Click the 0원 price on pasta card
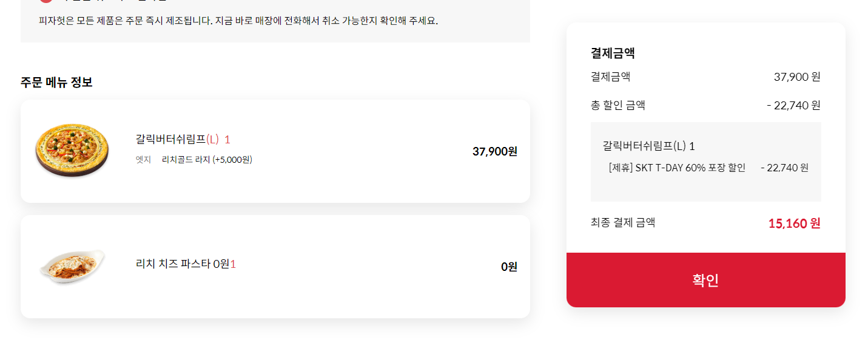This screenshot has height=362, width=868. coord(509,267)
